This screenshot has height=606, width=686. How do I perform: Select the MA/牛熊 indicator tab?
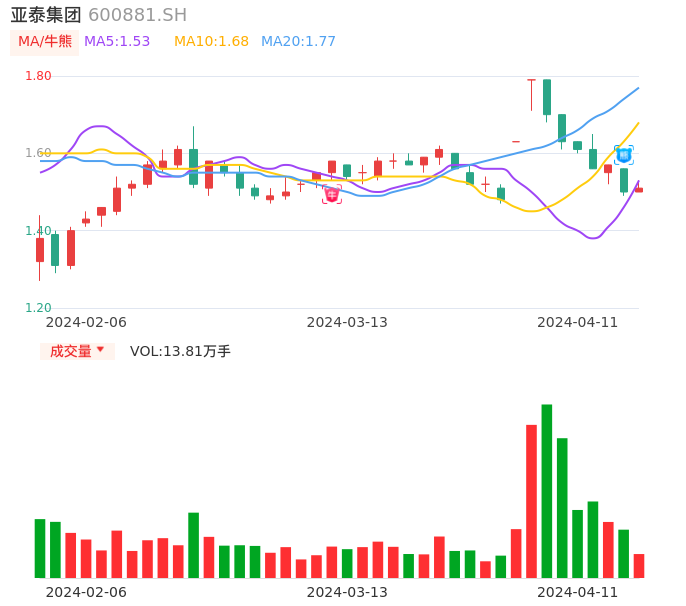point(44,42)
